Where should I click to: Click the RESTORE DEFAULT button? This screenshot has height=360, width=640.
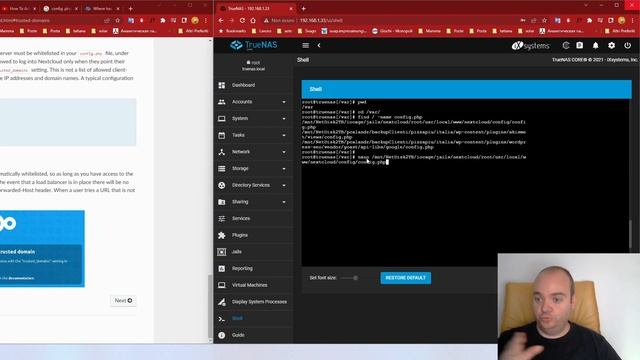click(x=405, y=278)
